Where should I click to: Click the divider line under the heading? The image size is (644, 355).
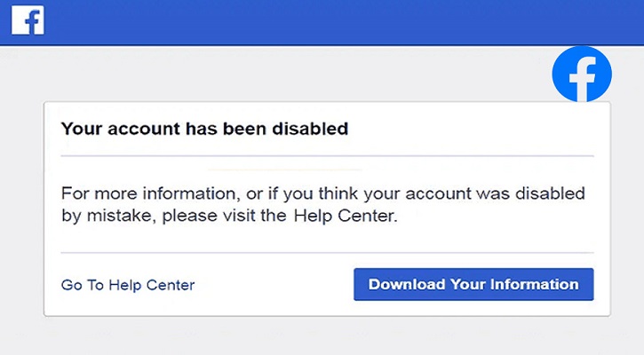[x=327, y=156]
